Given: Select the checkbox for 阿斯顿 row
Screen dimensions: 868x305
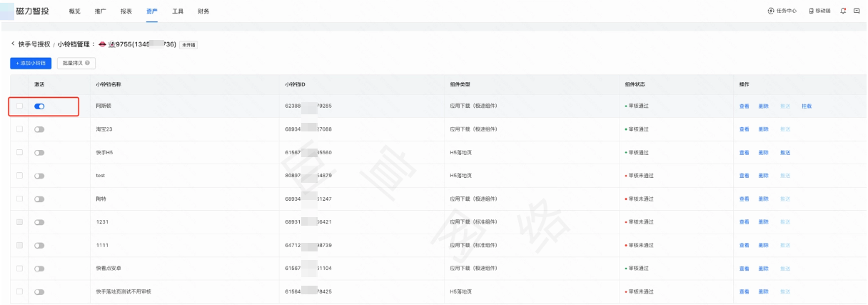Looking at the screenshot, I should (x=19, y=106).
